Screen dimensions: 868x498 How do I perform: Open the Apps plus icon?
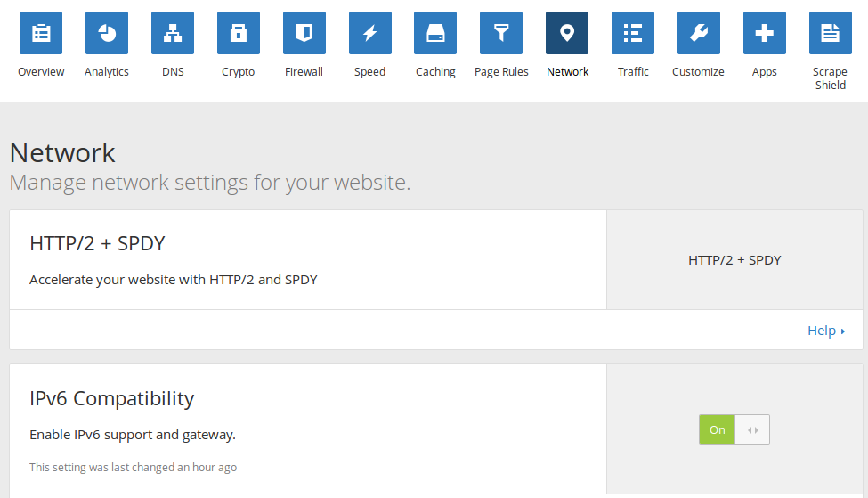click(765, 34)
